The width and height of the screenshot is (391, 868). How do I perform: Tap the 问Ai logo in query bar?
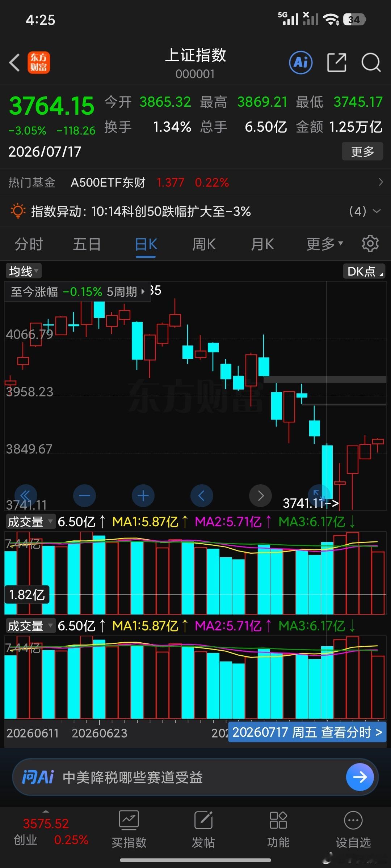38,777
